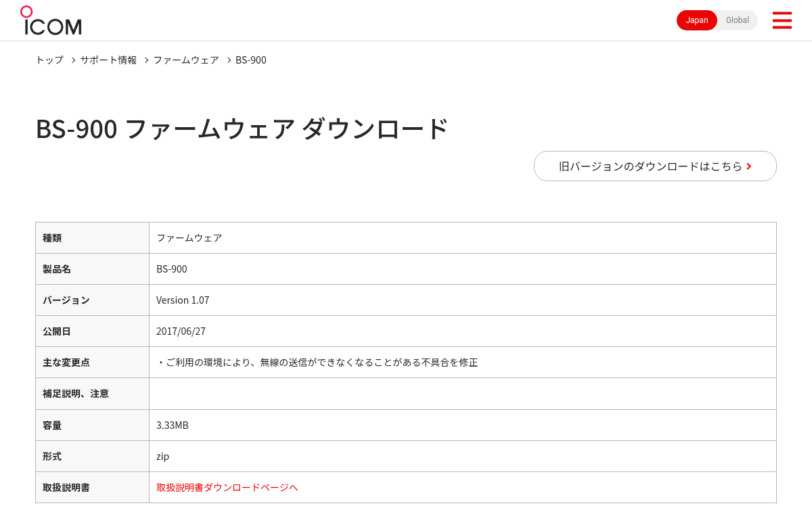Screen dimensions: 812x512
Task: Switch site region to Japan
Action: pos(697,20)
